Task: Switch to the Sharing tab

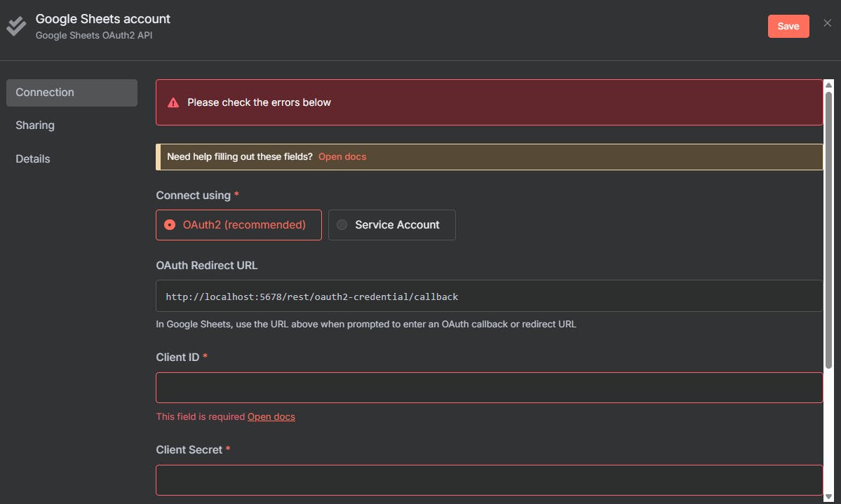Action: point(35,125)
